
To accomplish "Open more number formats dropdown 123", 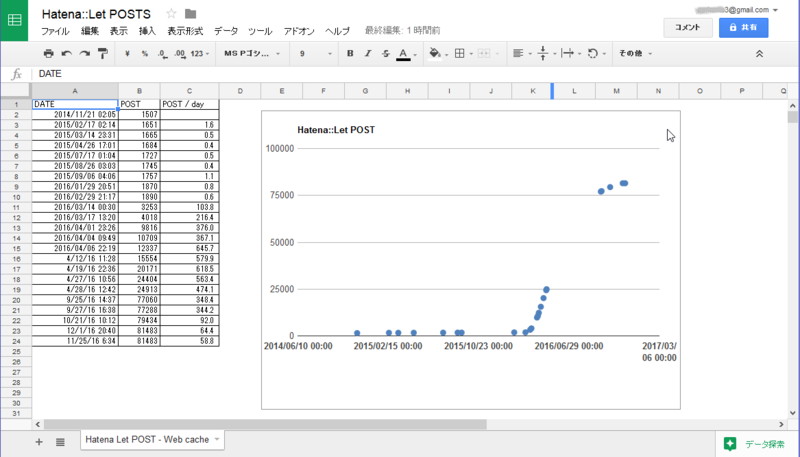I will (200, 54).
